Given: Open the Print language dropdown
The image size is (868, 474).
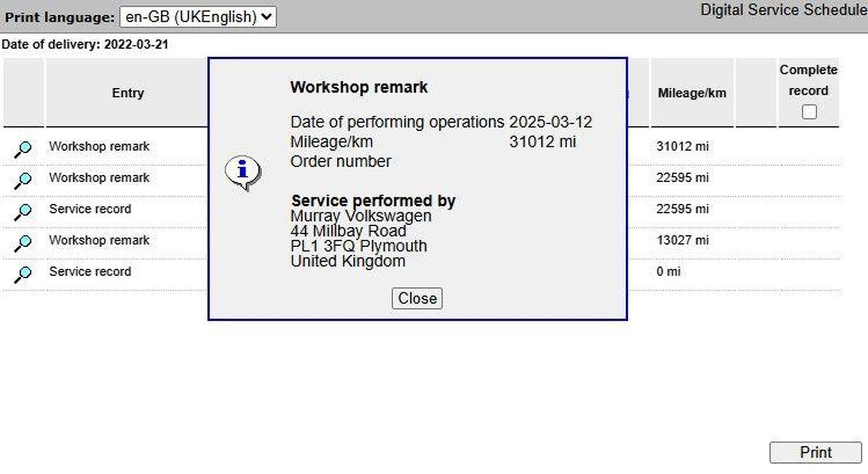Looking at the screenshot, I should coord(198,17).
